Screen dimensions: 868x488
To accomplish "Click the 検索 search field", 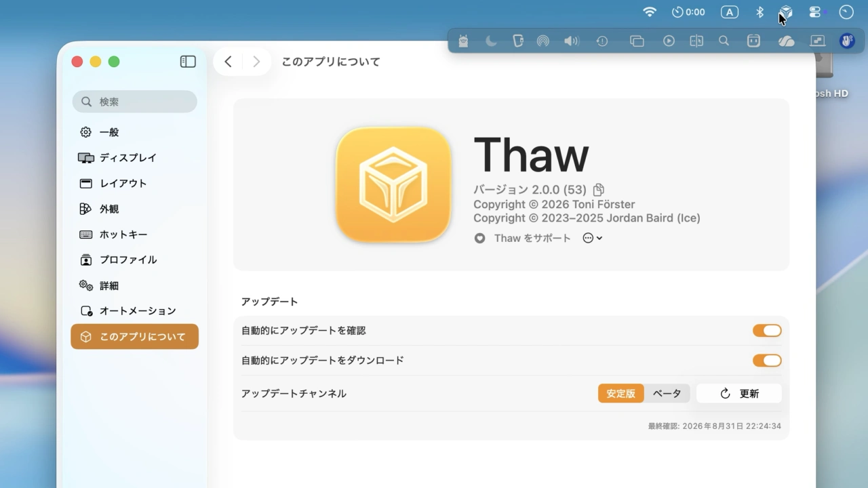I will [134, 102].
